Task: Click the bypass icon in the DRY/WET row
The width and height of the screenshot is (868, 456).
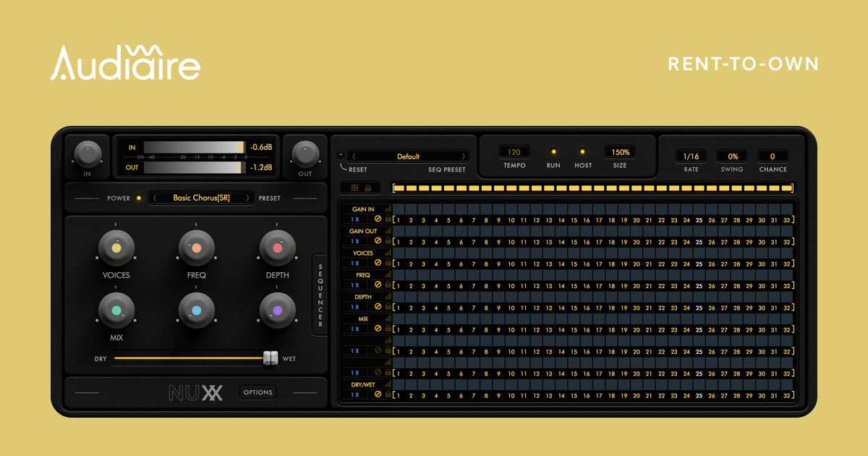Action: coord(378,394)
